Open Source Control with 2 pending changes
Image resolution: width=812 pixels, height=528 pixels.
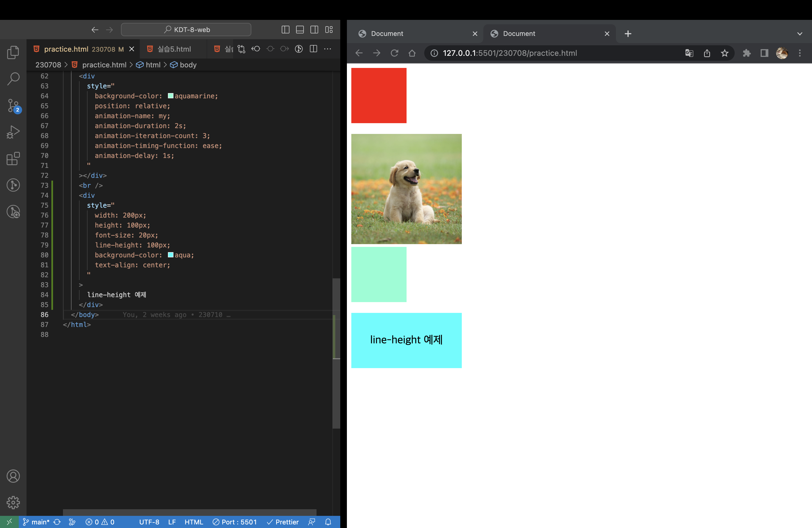click(14, 106)
